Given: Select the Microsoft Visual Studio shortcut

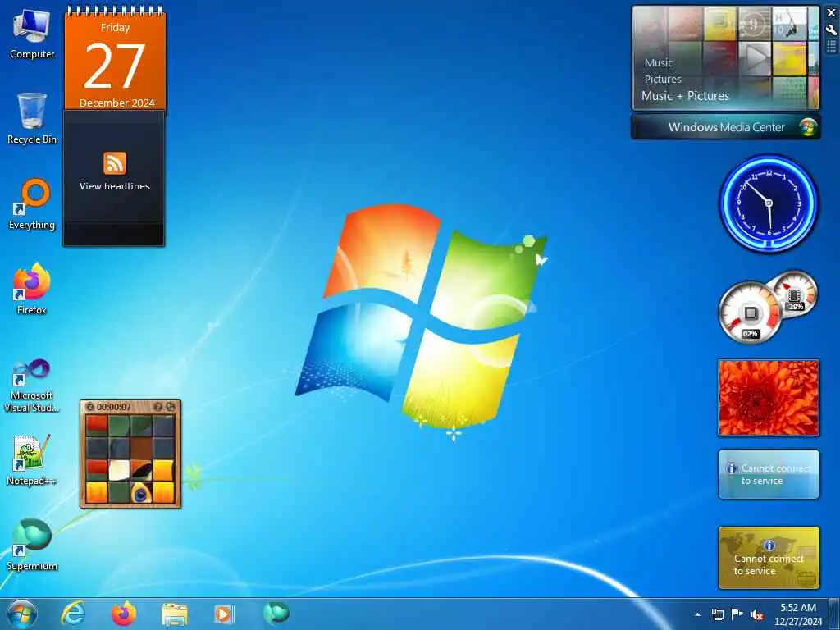Looking at the screenshot, I should 32,385.
